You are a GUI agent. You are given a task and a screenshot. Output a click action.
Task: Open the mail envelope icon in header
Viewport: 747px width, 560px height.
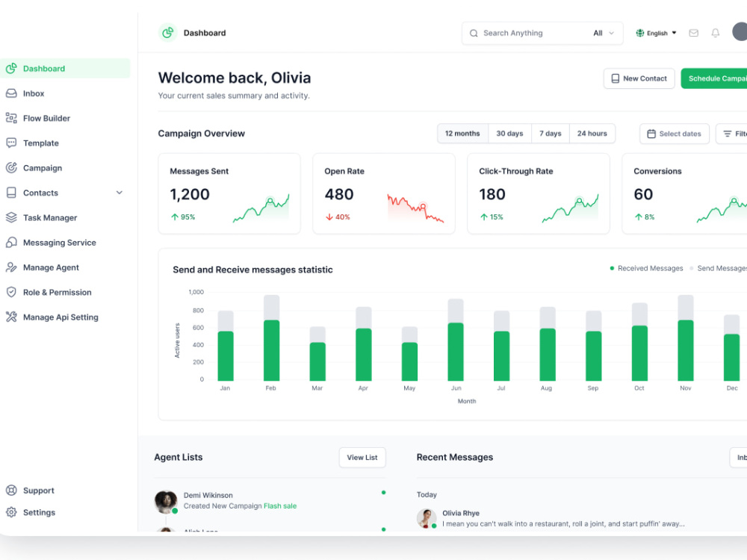(x=694, y=33)
